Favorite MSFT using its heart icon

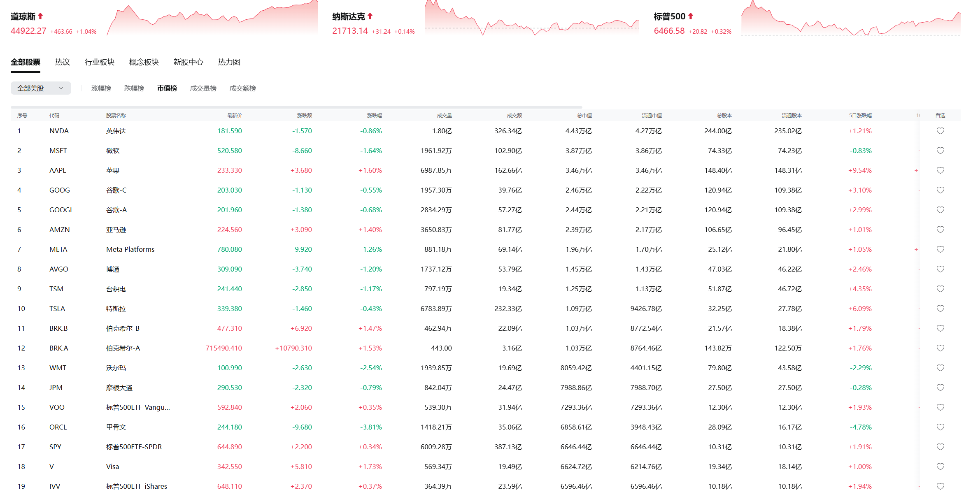940,151
